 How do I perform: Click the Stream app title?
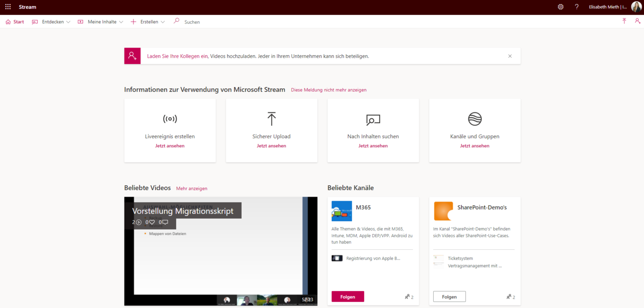pos(27,7)
